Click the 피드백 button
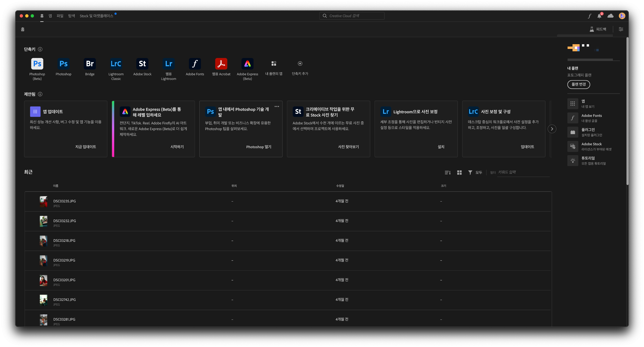Screen dimensions: 644x347 [598, 29]
